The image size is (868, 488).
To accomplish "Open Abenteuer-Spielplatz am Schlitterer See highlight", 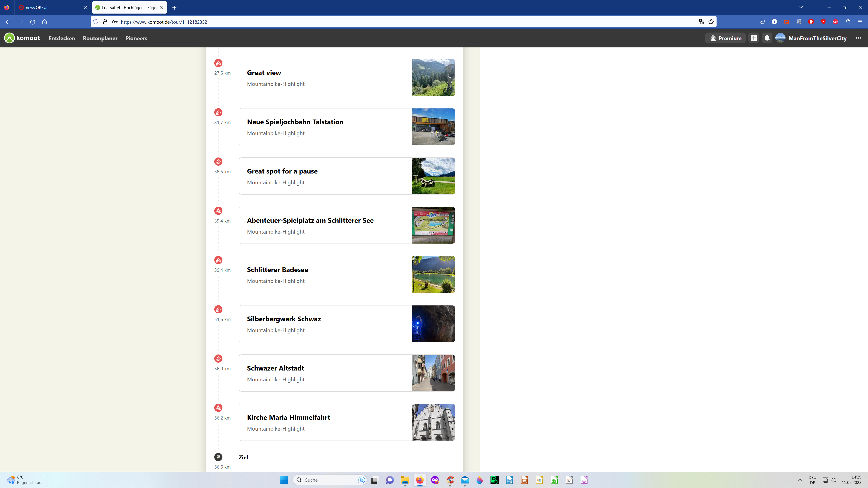I will [347, 225].
